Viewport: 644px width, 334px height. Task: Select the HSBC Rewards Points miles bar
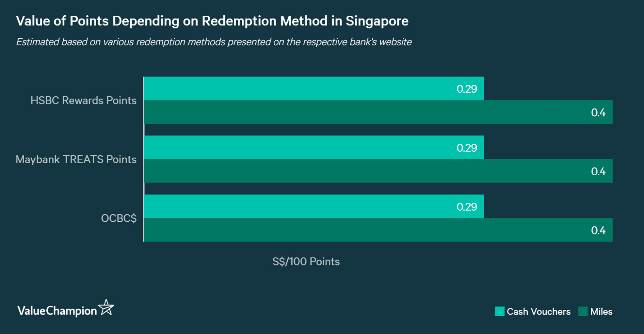378,112
